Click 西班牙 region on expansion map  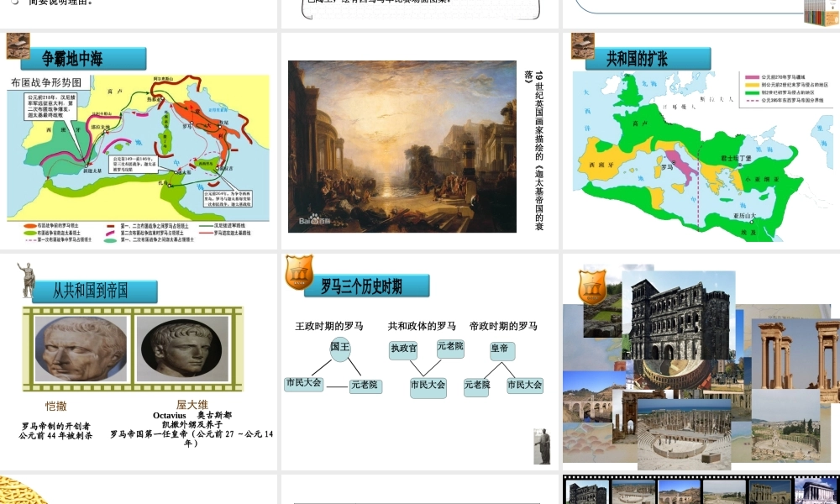[x=601, y=165]
